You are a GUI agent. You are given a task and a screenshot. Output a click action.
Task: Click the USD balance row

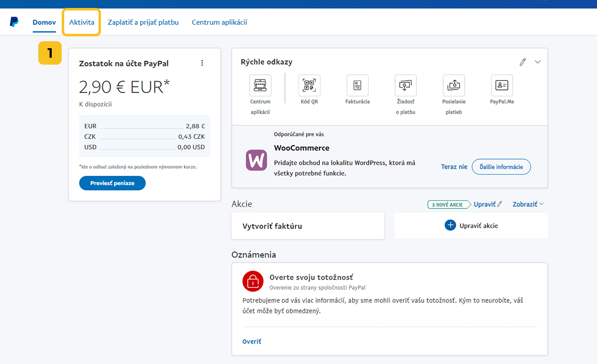(x=144, y=147)
